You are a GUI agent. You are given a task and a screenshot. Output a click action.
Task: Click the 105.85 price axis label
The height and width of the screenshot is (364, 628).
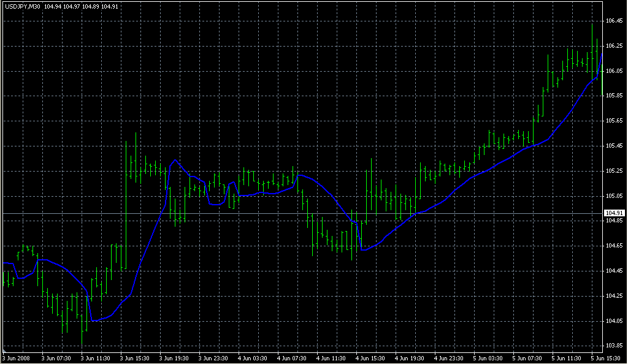pos(614,96)
